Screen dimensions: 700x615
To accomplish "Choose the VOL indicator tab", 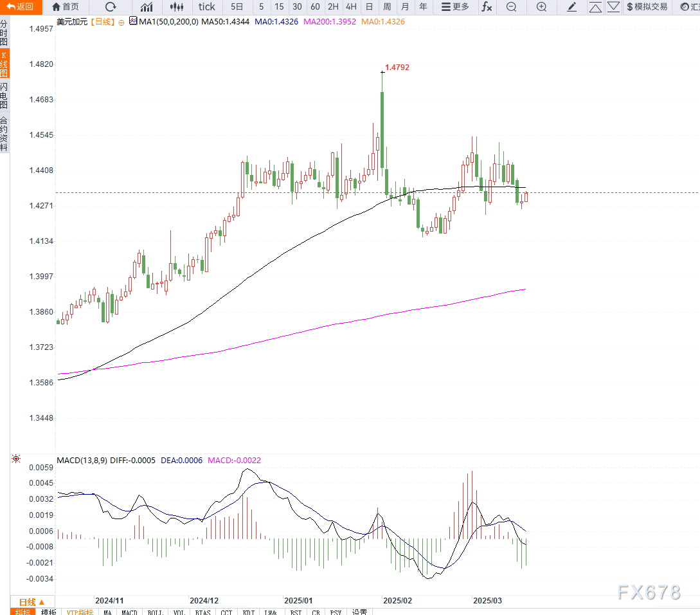I will 179,612.
